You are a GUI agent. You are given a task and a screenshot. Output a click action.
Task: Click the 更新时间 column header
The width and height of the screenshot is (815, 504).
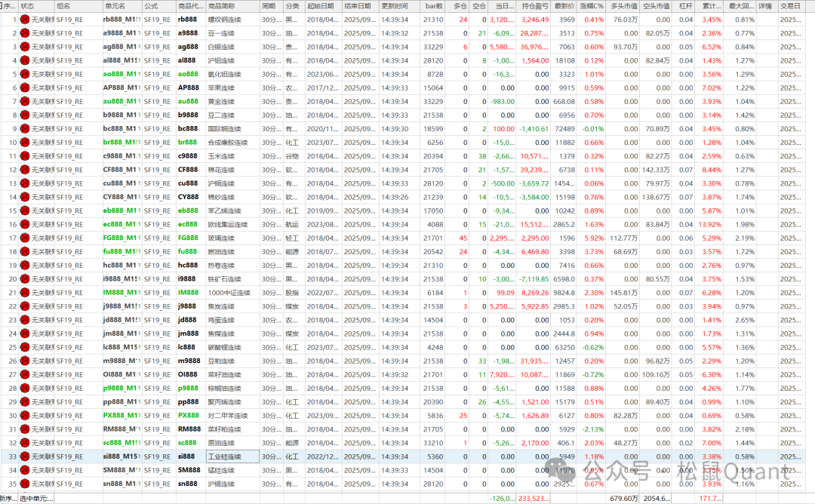(397, 6)
